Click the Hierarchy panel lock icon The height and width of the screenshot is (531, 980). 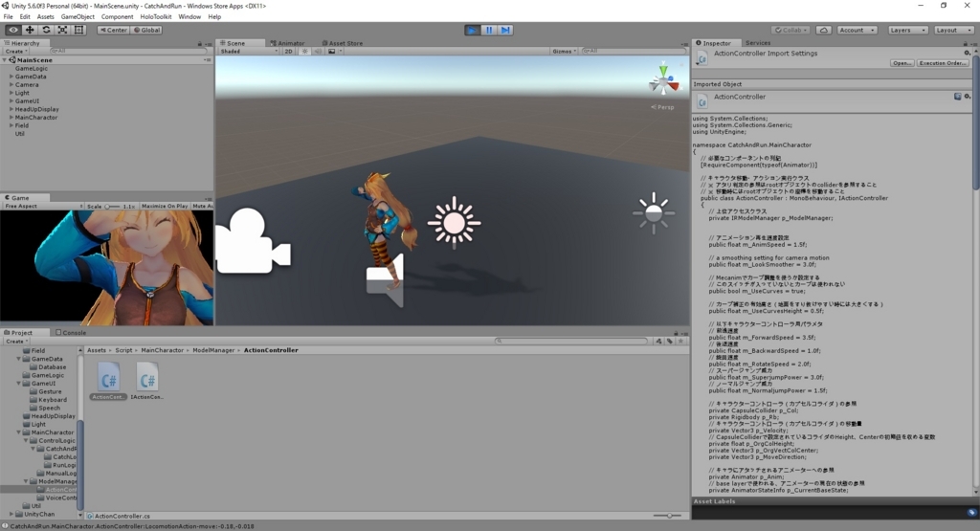click(200, 44)
